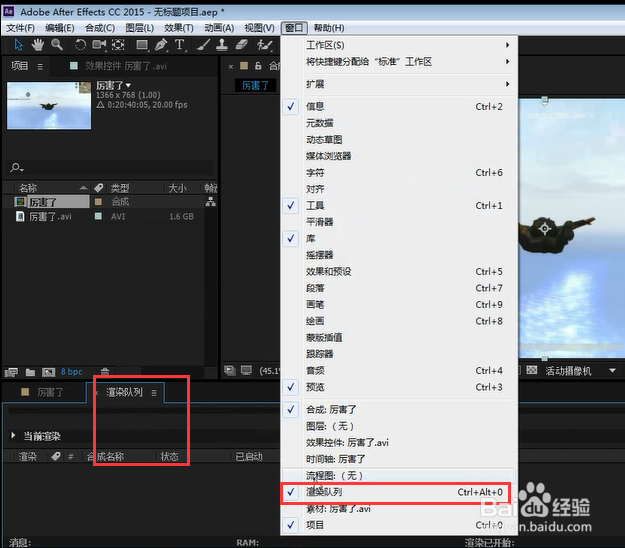Click the tan label swatch for 厉害了 composition

[x=98, y=202]
